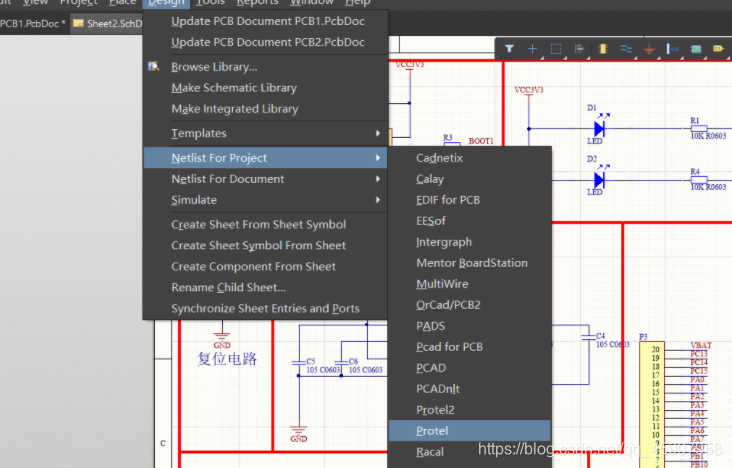This screenshot has height=468, width=732.
Task: Click capacitor C6 in schematic
Action: click(x=341, y=362)
